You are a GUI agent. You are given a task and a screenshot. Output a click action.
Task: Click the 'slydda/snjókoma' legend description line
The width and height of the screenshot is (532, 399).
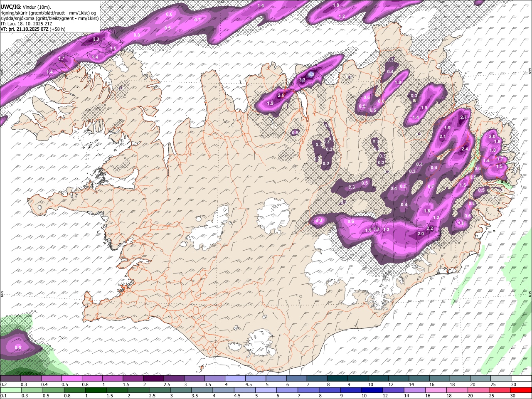coord(49,18)
